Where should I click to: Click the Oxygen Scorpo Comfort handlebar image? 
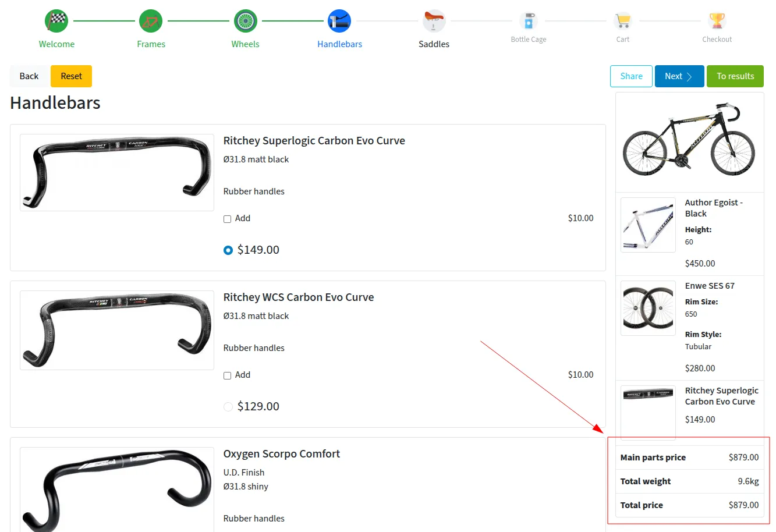point(117,489)
